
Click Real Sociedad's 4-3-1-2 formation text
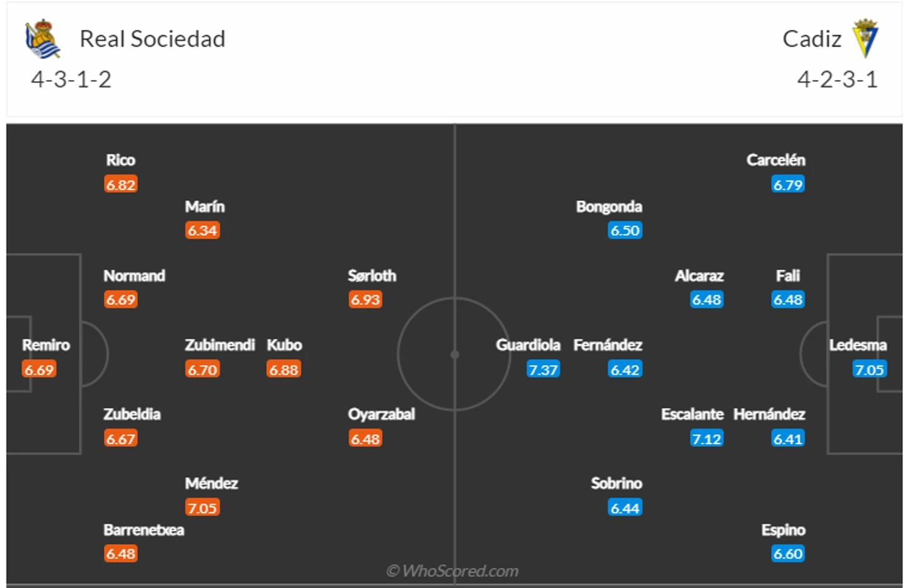tap(71, 79)
